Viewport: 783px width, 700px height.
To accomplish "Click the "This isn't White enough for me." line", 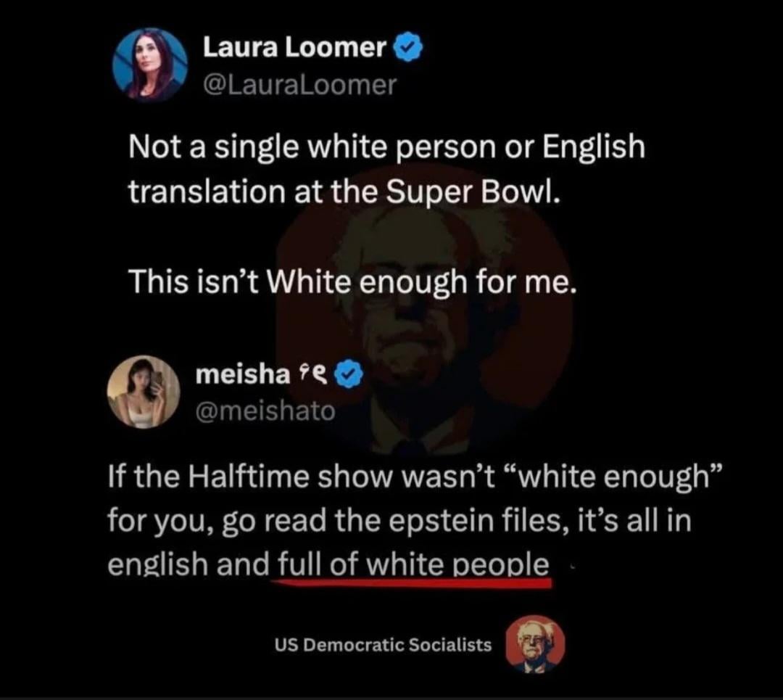I will (x=353, y=281).
